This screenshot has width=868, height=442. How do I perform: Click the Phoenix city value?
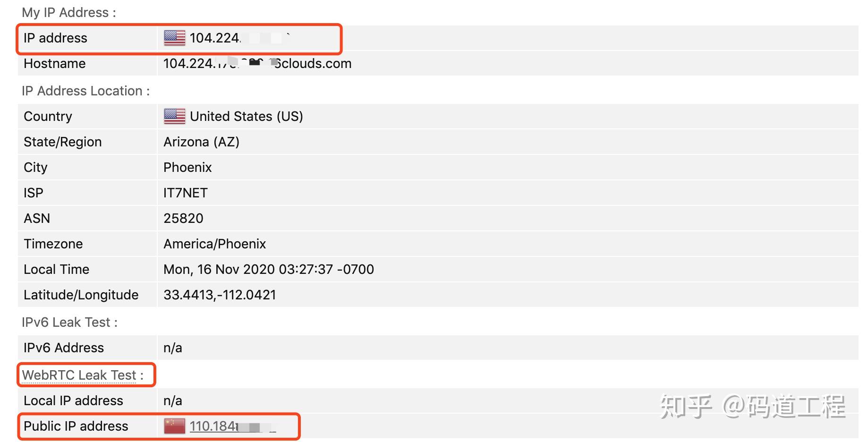click(187, 167)
